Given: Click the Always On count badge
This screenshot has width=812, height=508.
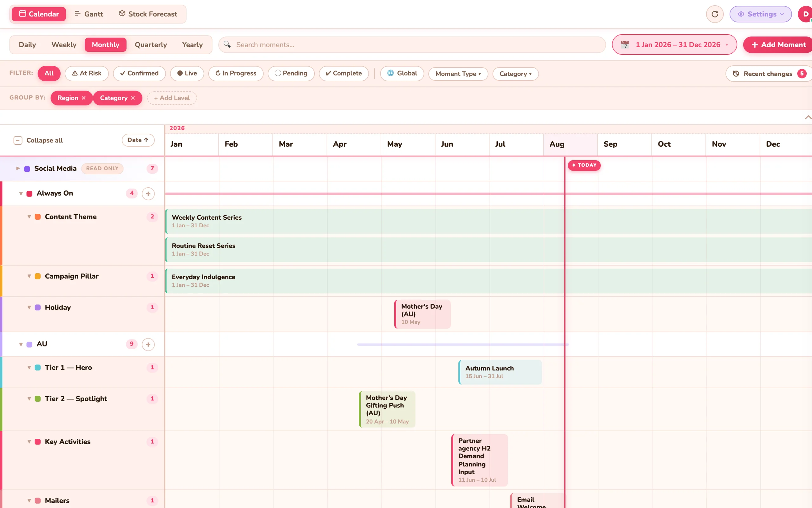Looking at the screenshot, I should 132,193.
